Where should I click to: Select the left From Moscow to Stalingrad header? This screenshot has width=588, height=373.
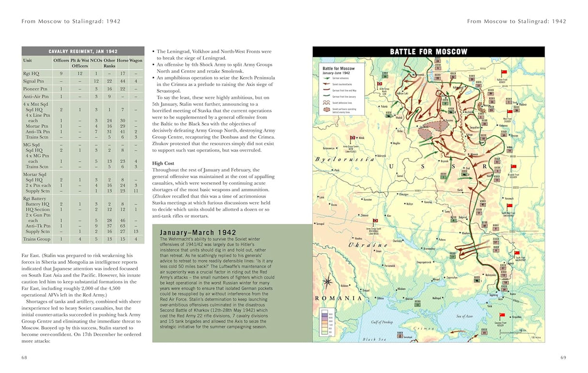[x=71, y=21]
